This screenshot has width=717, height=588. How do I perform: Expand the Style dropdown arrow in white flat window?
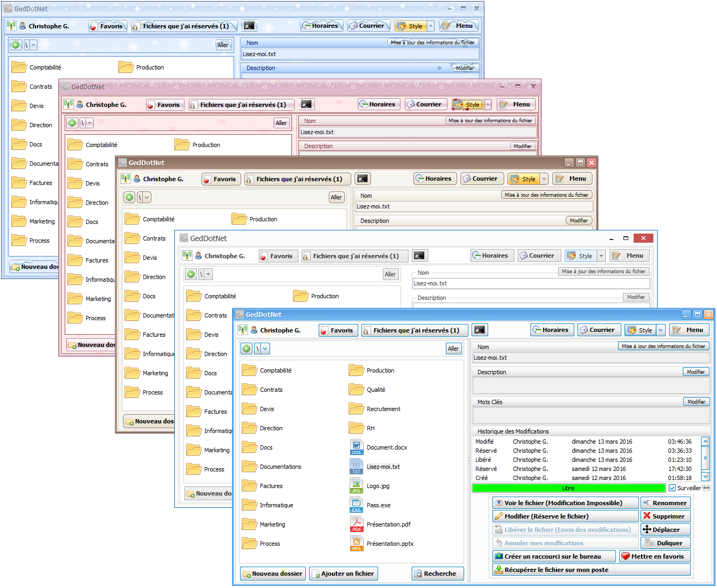[601, 256]
